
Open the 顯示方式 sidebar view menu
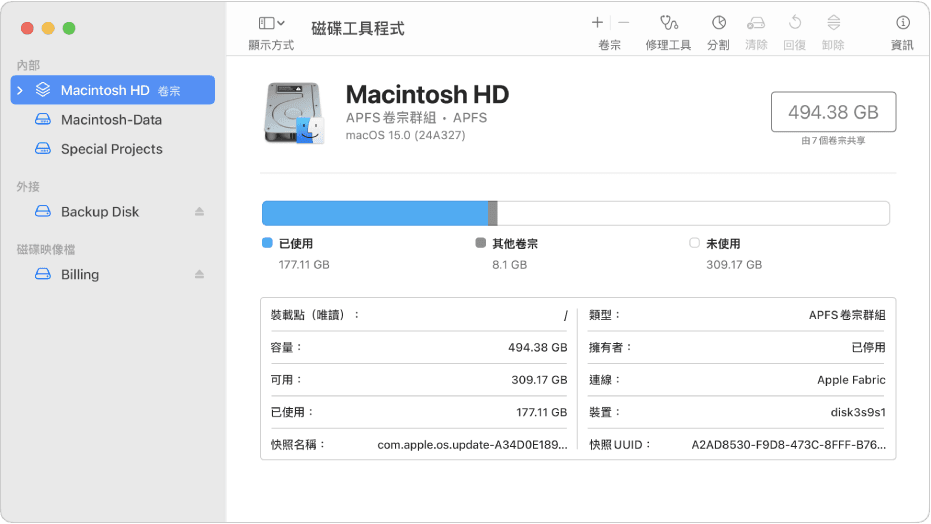tap(271, 23)
